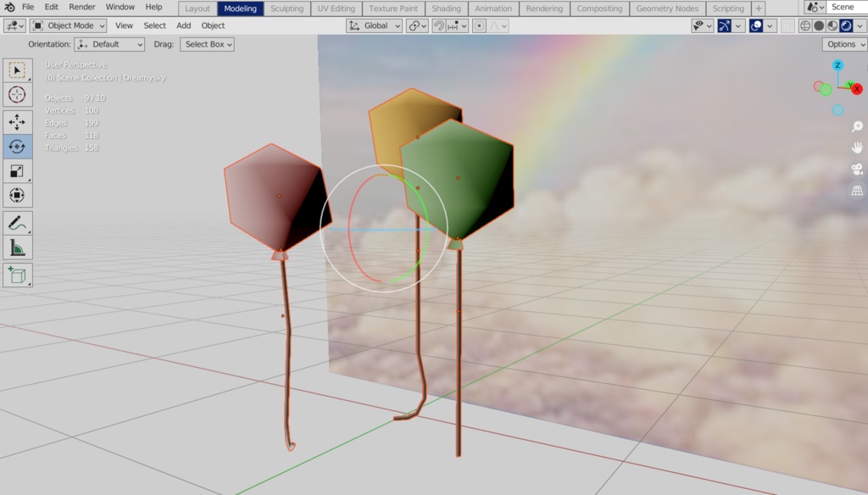Switch to Animation workspace tab
Screen dimensions: 868x495
click(493, 8)
